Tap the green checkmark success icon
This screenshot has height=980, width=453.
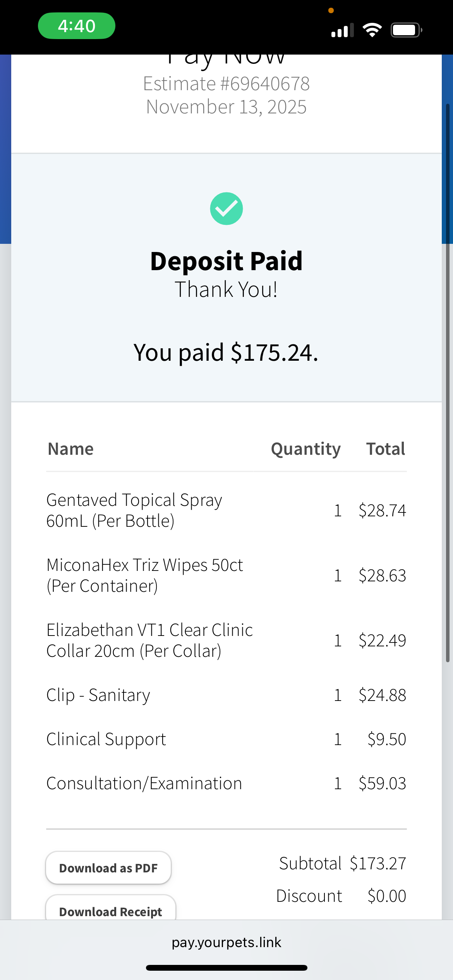tap(226, 209)
